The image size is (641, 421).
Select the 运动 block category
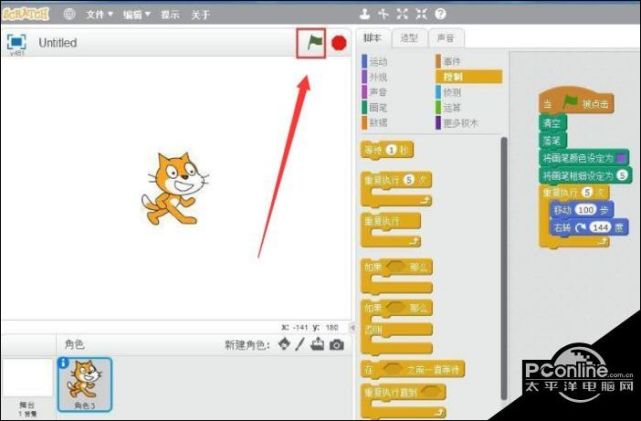[x=374, y=62]
